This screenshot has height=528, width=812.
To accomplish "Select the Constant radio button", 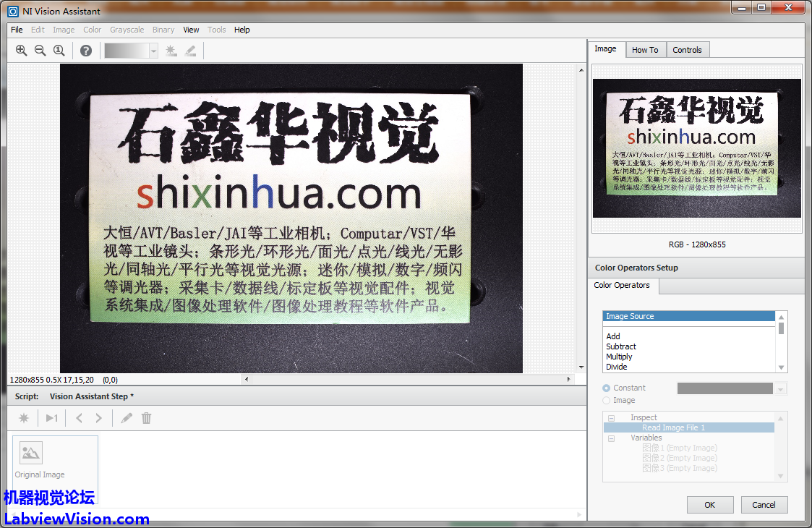I will 607,388.
